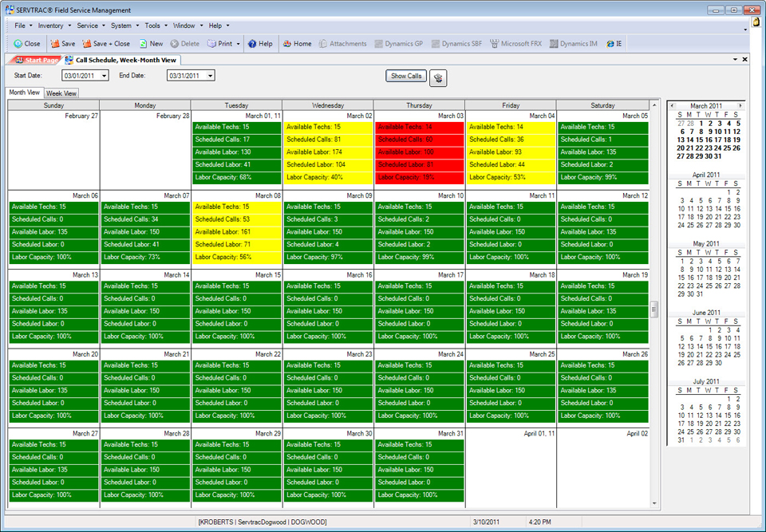Open the End Date dropdown
766x532 pixels.
coord(210,76)
